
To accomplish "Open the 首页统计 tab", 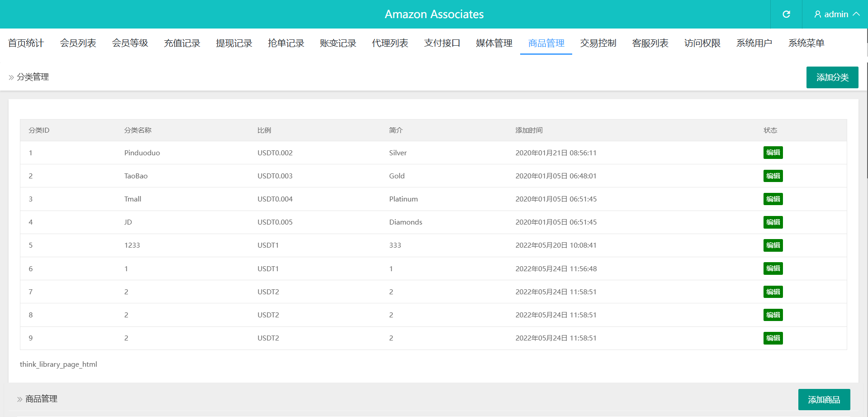I will point(26,43).
